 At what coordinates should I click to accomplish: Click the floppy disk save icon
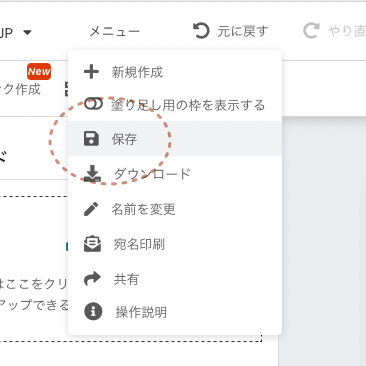[x=91, y=139]
